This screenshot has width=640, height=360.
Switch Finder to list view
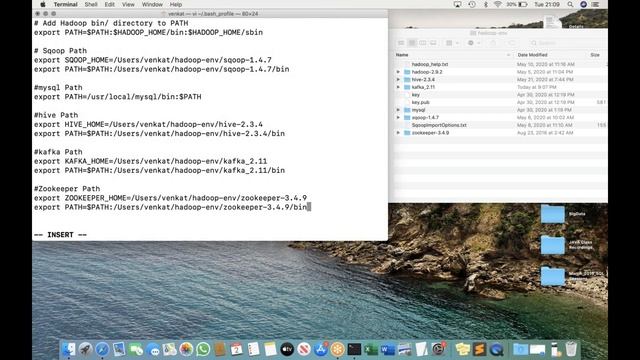coord(412,43)
